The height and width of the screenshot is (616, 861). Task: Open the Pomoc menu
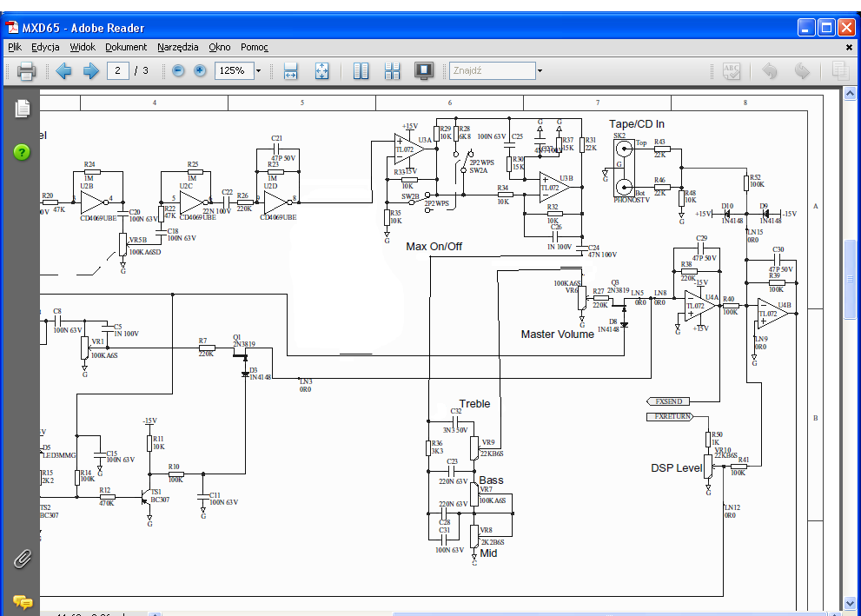(255, 47)
